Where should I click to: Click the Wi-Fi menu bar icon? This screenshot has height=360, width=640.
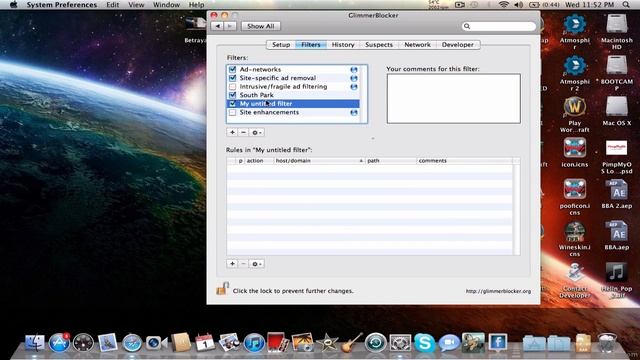click(504, 5)
